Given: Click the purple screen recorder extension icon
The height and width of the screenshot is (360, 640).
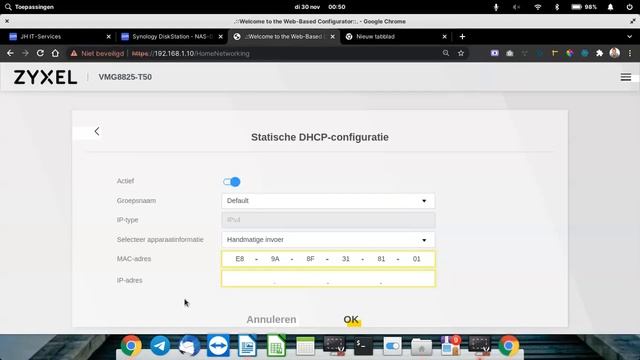Looking at the screenshot, I should coord(495,53).
